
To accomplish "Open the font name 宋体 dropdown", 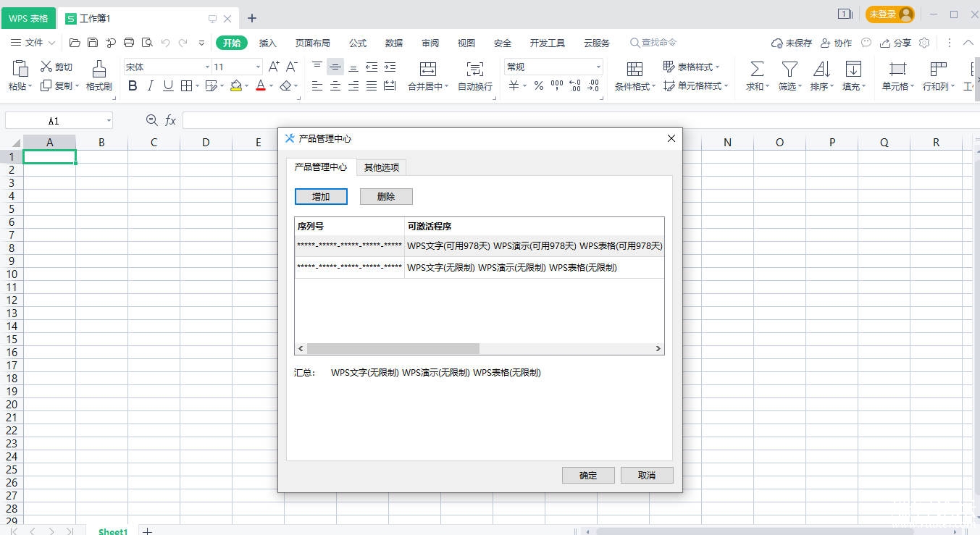I will (x=207, y=67).
